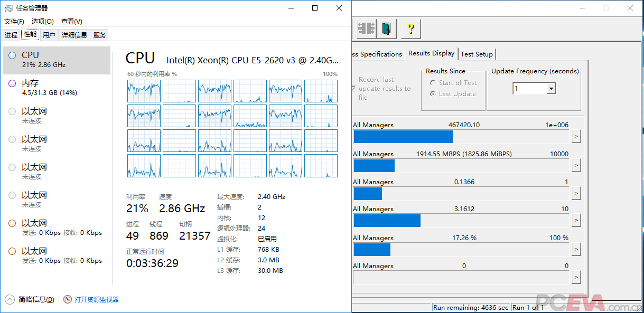Click 打开资源监视器 link
Viewport: 644px width, 313px height.
click(x=97, y=299)
